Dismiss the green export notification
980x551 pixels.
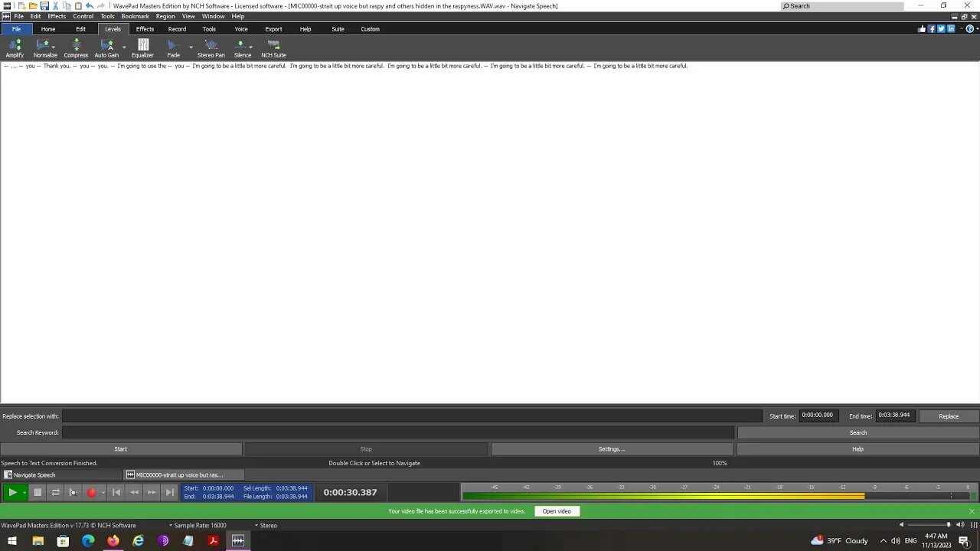click(972, 511)
